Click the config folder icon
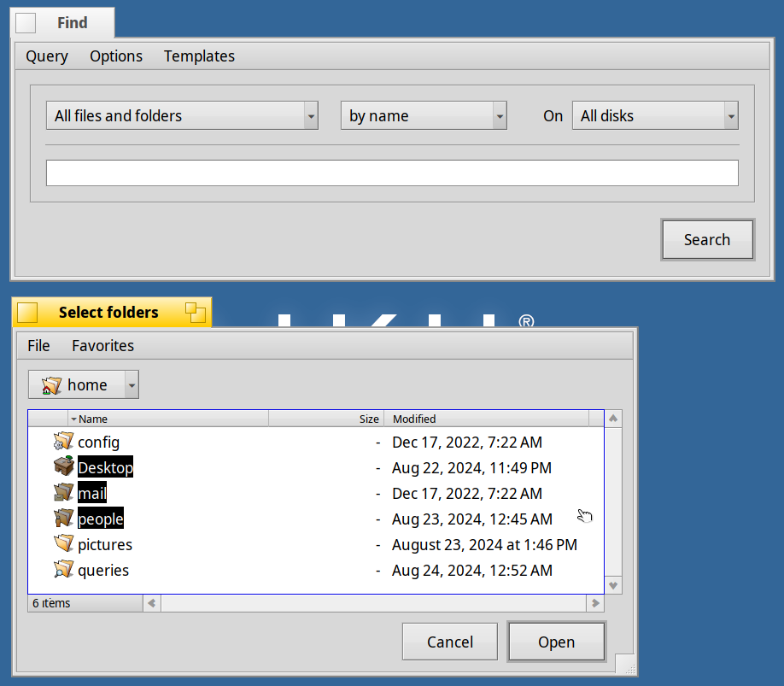Screen dimensions: 784x686 pyautogui.click(x=63, y=442)
